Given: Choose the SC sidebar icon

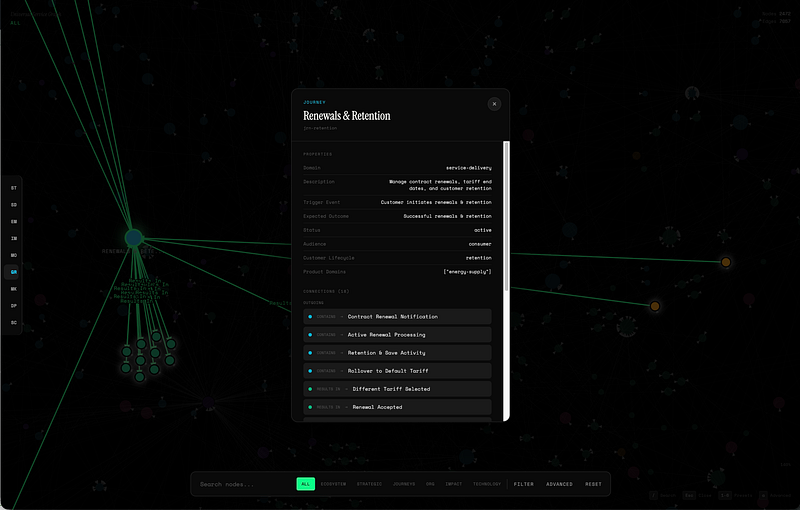Looking at the screenshot, I should coord(14,323).
